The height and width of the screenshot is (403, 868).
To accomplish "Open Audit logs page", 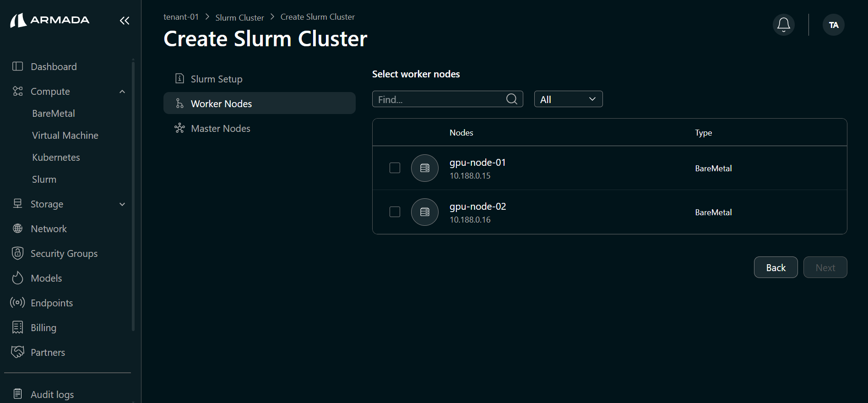I will (x=52, y=394).
